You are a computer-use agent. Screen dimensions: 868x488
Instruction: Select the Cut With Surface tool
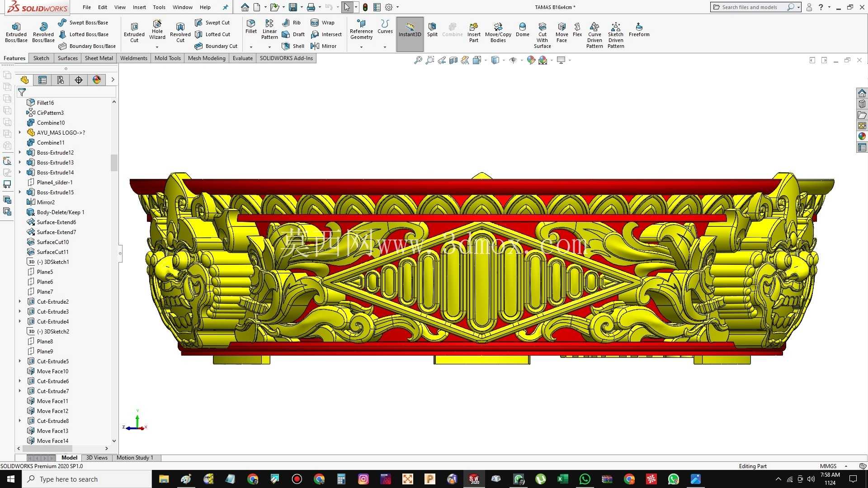tap(542, 35)
